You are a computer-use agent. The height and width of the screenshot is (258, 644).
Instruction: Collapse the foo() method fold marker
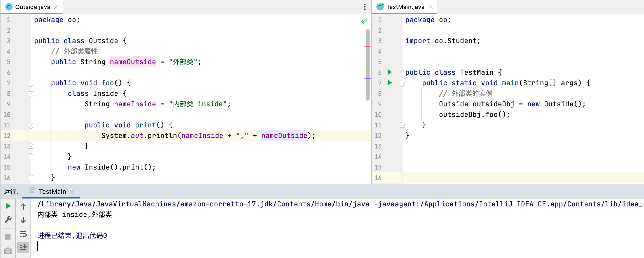pos(31,83)
